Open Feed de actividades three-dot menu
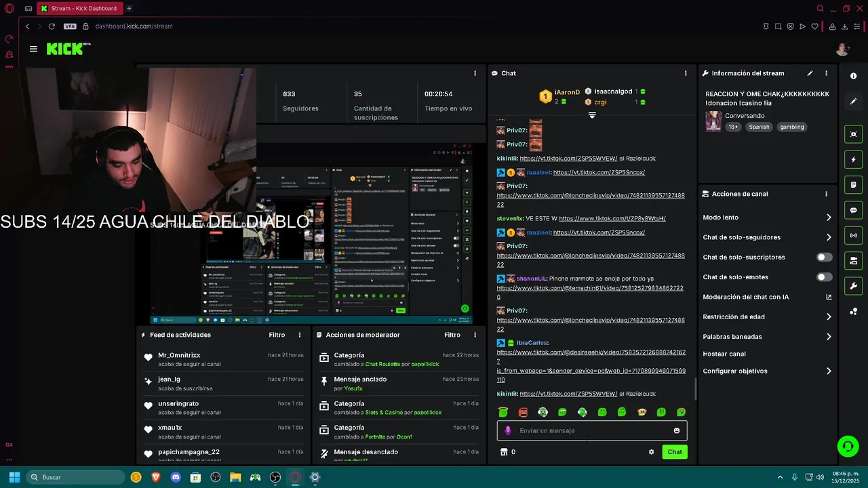Image resolution: width=868 pixels, height=488 pixels. coord(300,335)
